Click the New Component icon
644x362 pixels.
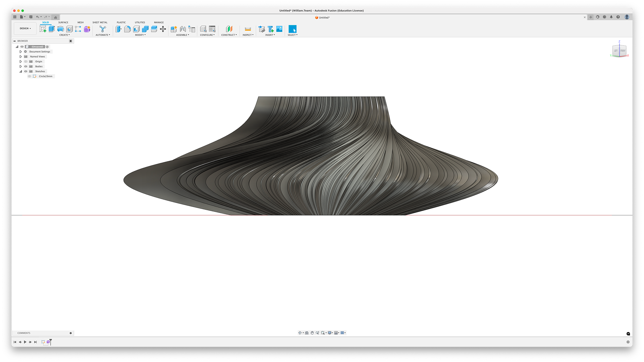[x=174, y=29]
